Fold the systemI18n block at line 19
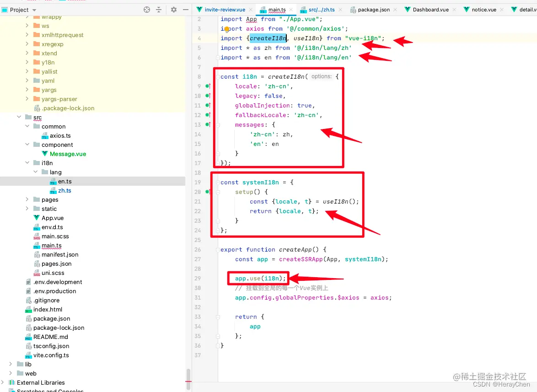Viewport: 537px width, 392px height. tap(218, 182)
